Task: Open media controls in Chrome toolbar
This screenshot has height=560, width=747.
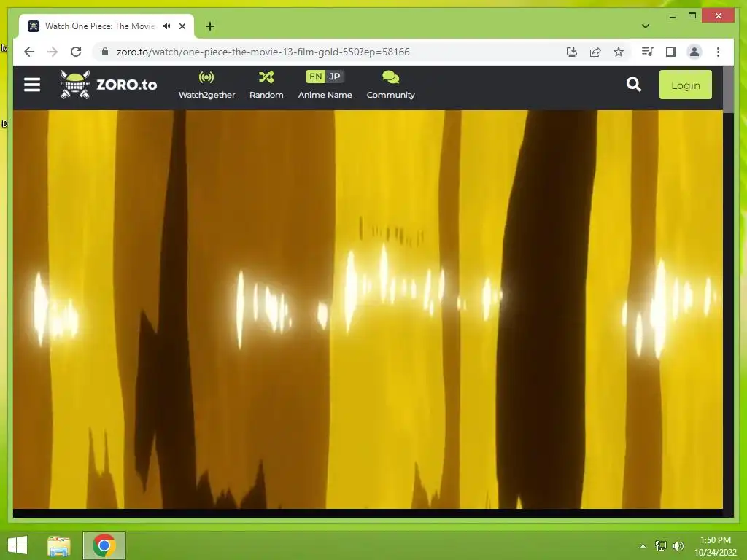Action: tap(648, 52)
